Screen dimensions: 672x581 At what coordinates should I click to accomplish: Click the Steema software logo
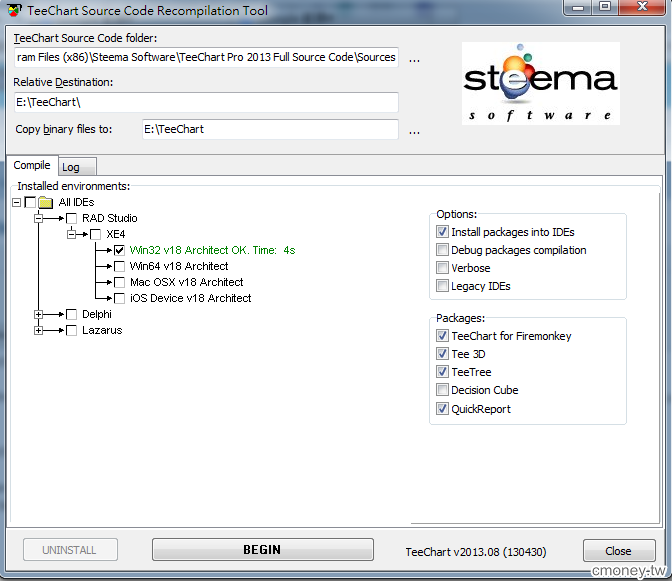540,84
